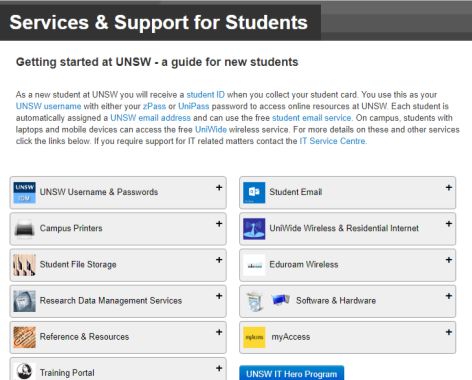Expand the UNSW Username & Passwords section plus
472x380 pixels.
click(219, 188)
